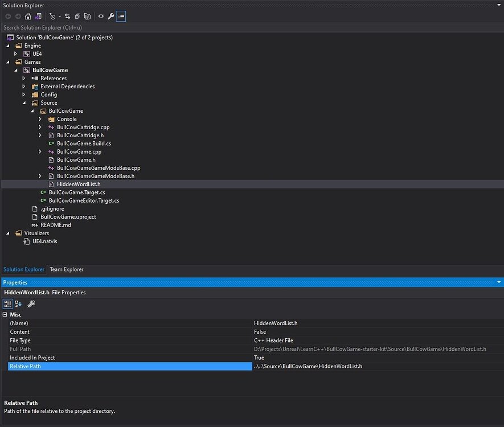Click the Solution Explorer search box

114,27
